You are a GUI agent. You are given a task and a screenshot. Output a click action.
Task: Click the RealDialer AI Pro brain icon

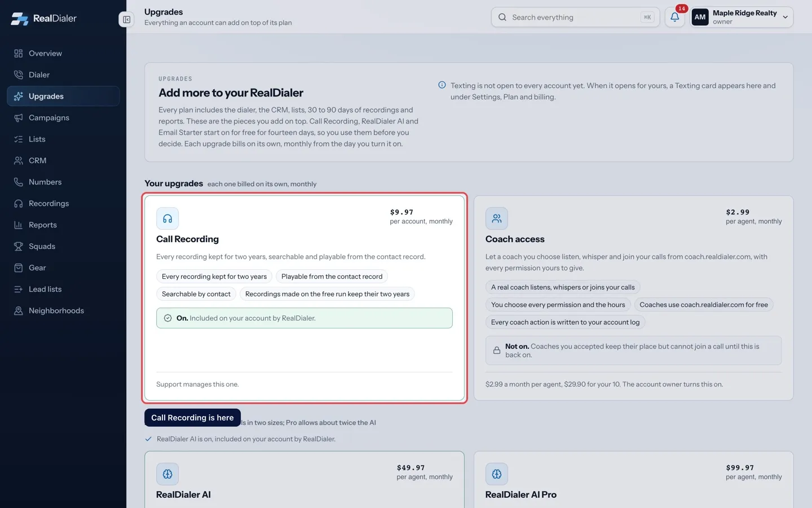pyautogui.click(x=496, y=474)
